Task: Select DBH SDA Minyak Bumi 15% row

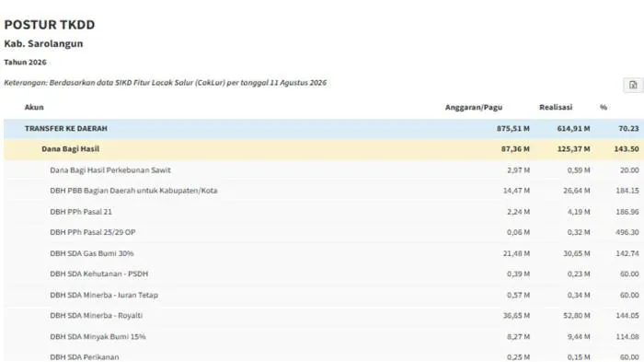Action: tap(324, 336)
